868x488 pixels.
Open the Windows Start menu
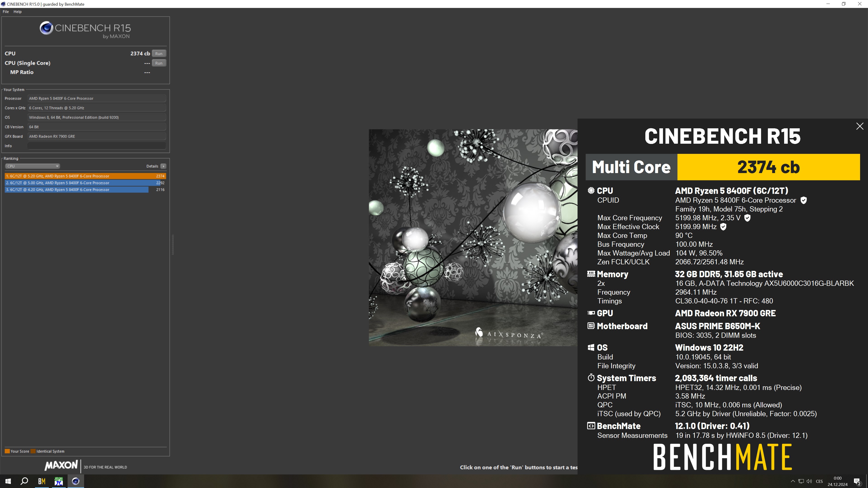(8, 481)
